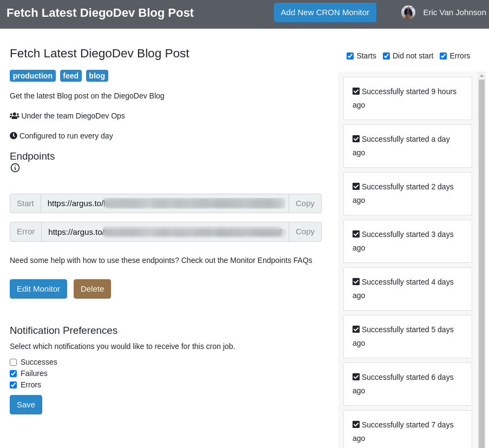The width and height of the screenshot is (489, 448).
Task: Uncheck the Did not start filter
Action: pyautogui.click(x=386, y=56)
